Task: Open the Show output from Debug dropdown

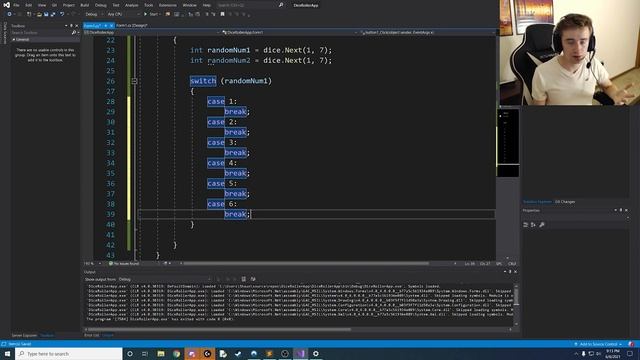Action: (164, 279)
